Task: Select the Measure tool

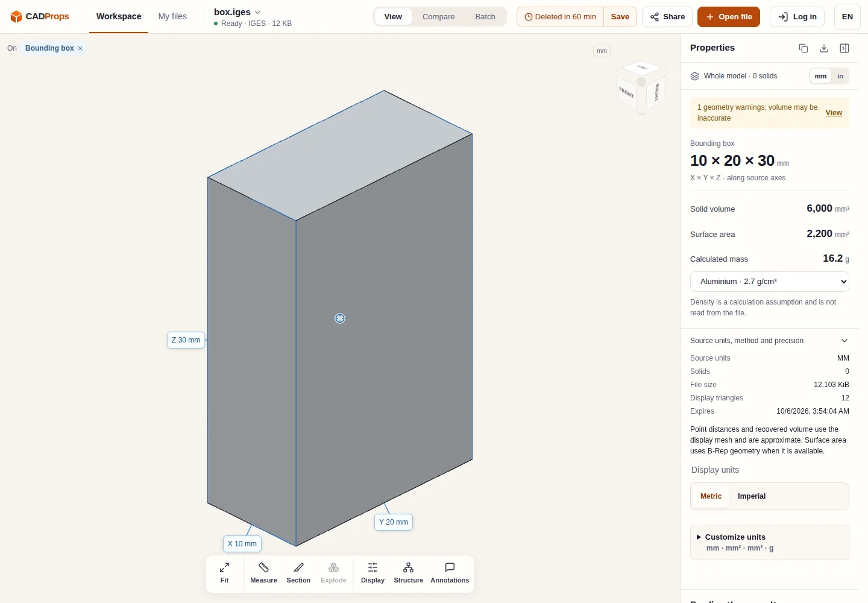Action: (263, 573)
